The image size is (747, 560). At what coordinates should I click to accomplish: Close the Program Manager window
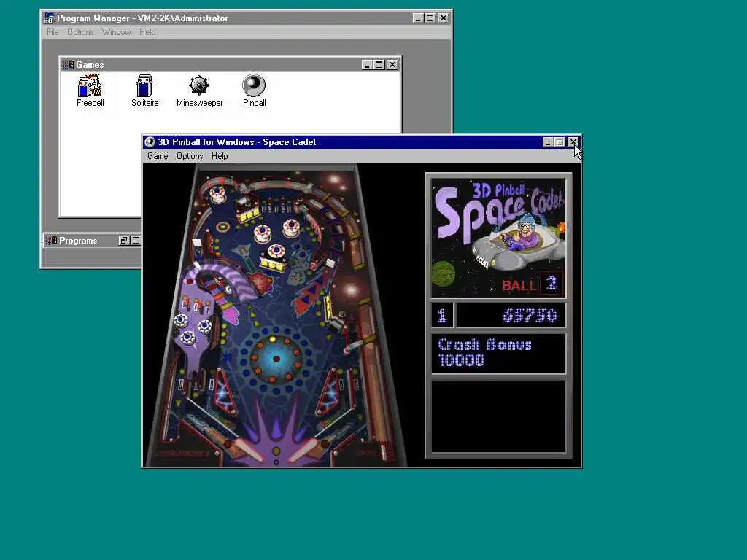[443, 18]
